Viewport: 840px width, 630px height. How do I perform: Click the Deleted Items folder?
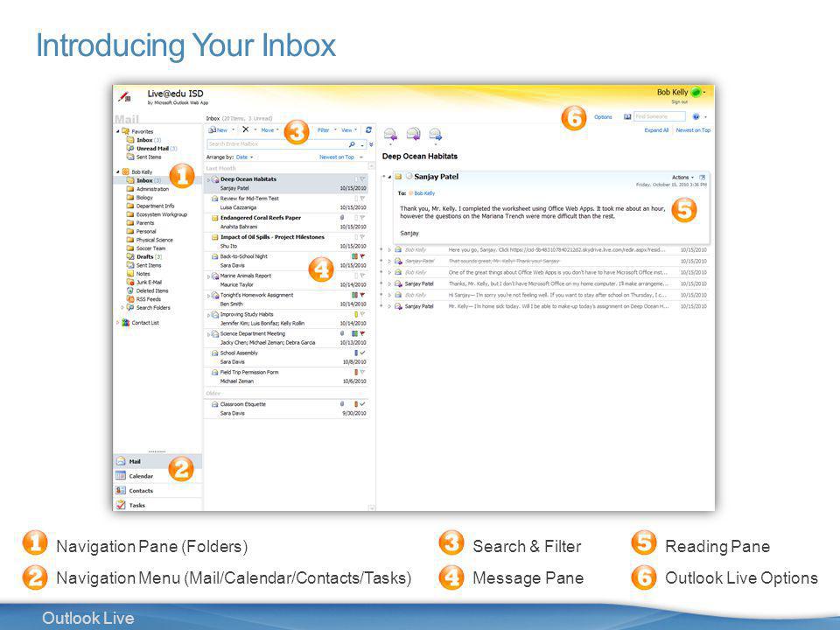(x=147, y=290)
